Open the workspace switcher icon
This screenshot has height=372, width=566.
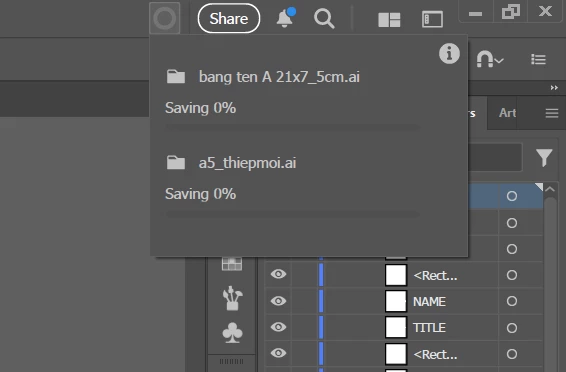(x=432, y=19)
